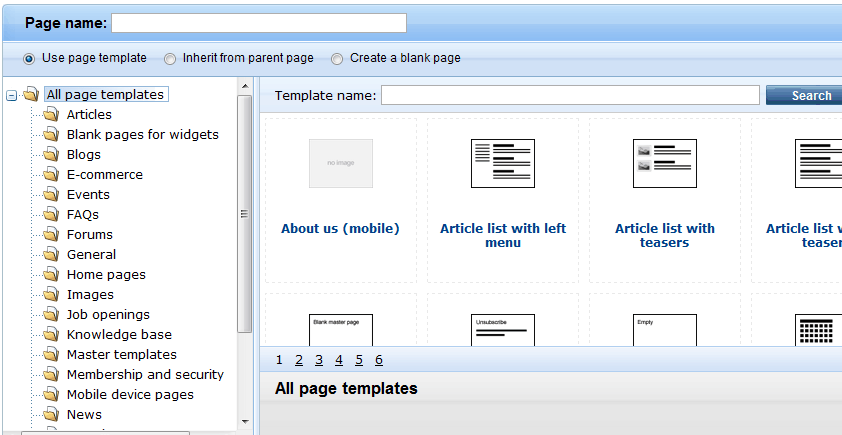The width and height of the screenshot is (842, 435).
Task: Choose Create a blank page option
Action: coord(337,59)
